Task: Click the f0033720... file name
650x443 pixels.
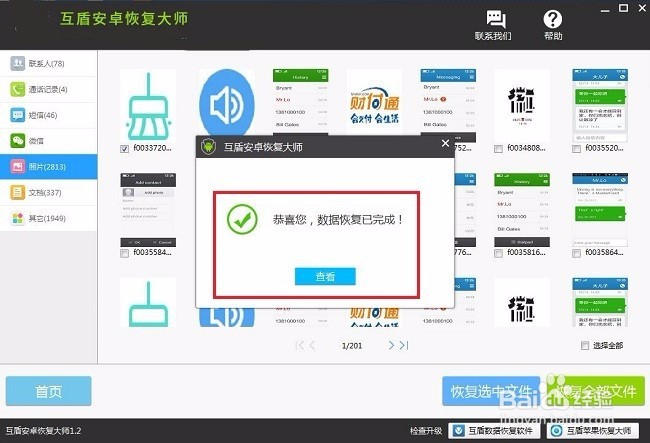Action: (152, 148)
